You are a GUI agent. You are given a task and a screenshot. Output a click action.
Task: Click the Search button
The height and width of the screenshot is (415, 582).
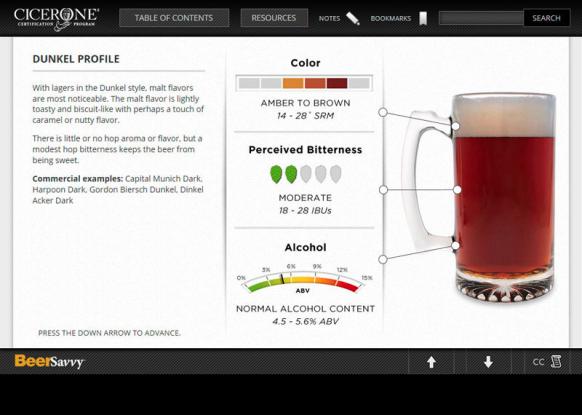[546, 18]
